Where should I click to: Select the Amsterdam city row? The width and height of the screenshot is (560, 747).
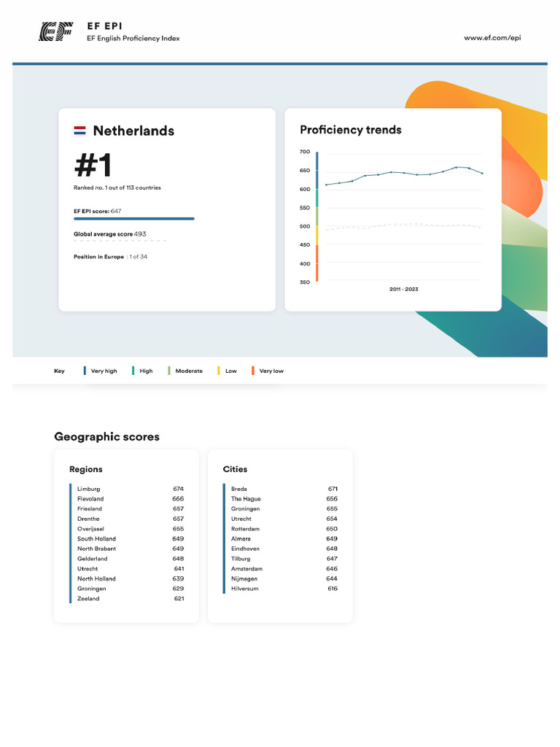284,569
